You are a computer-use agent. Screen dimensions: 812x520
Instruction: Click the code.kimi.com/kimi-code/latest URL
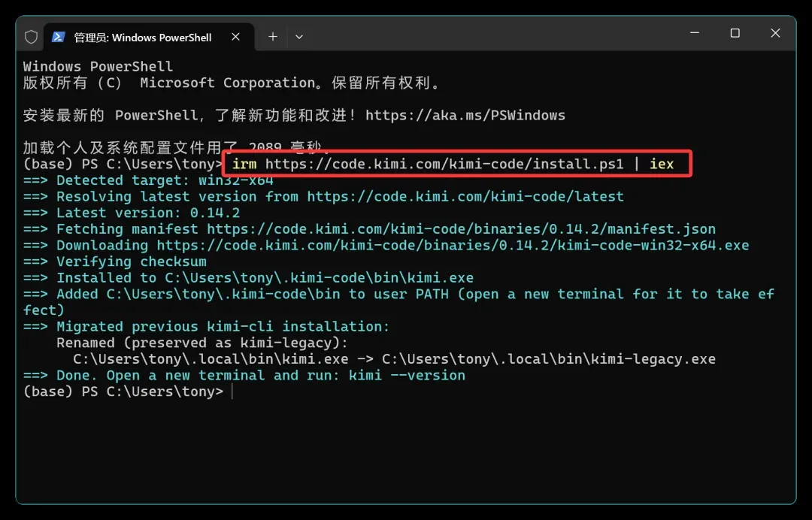tap(465, 197)
